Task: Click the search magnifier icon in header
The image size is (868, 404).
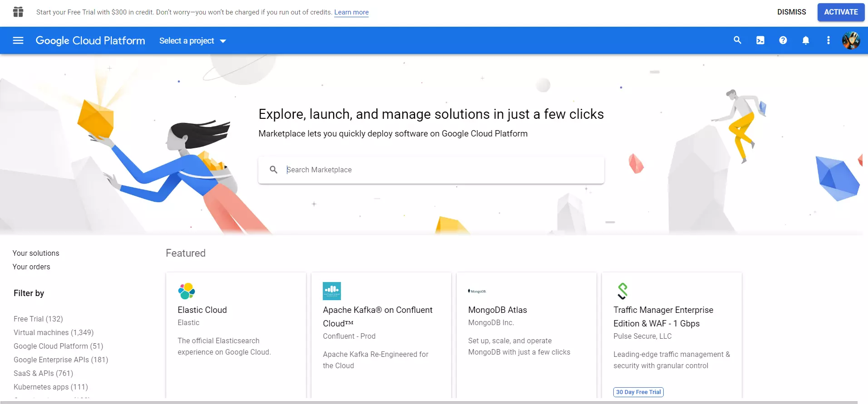Action: click(737, 40)
